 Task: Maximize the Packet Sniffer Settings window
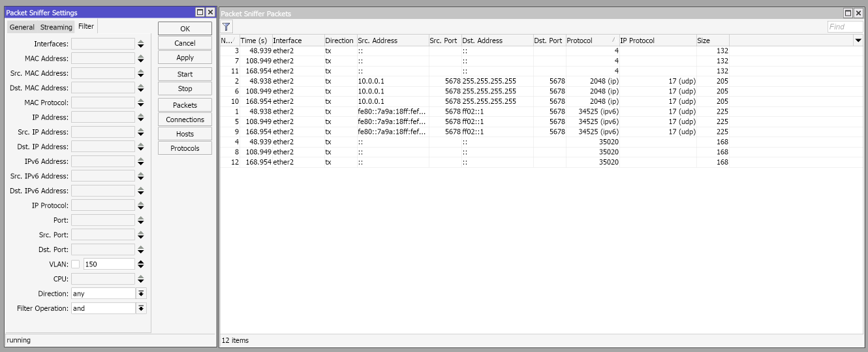coord(200,12)
